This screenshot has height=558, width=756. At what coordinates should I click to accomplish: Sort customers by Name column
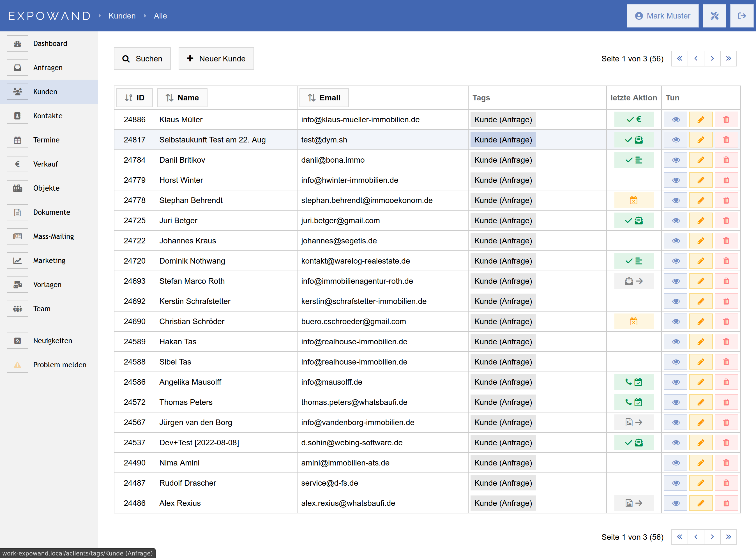pyautogui.click(x=182, y=98)
